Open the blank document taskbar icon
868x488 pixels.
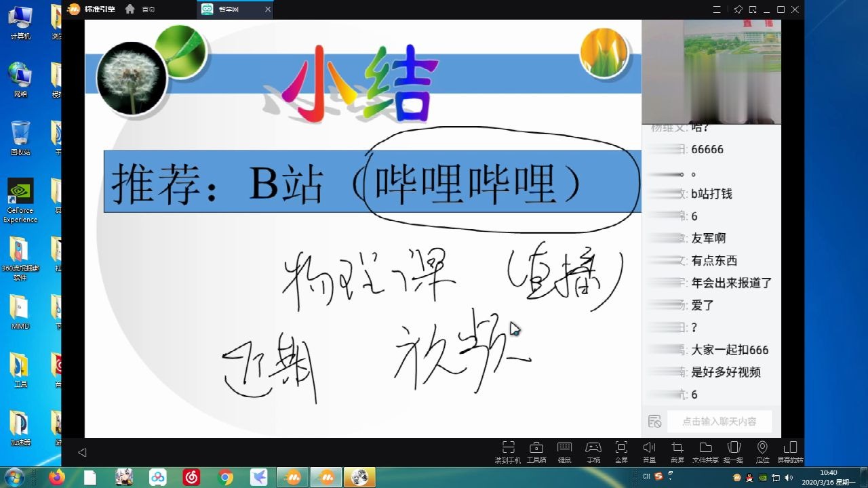[90, 477]
